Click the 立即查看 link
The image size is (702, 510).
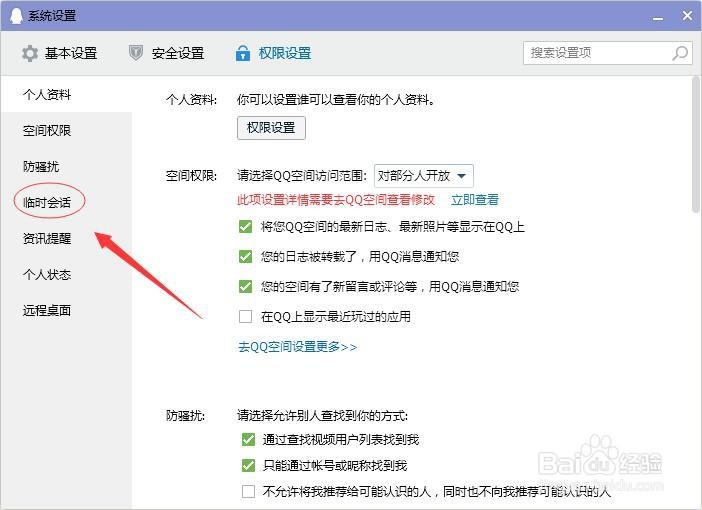475,200
